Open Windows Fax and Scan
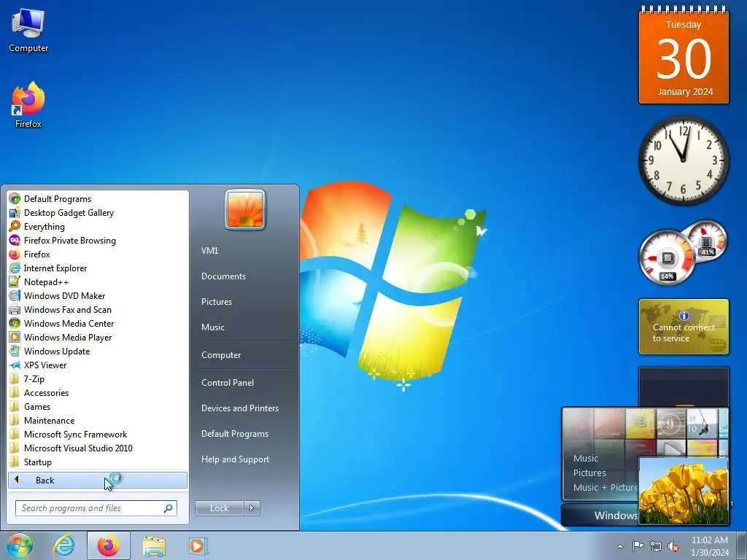This screenshot has width=747, height=560. coord(98,309)
